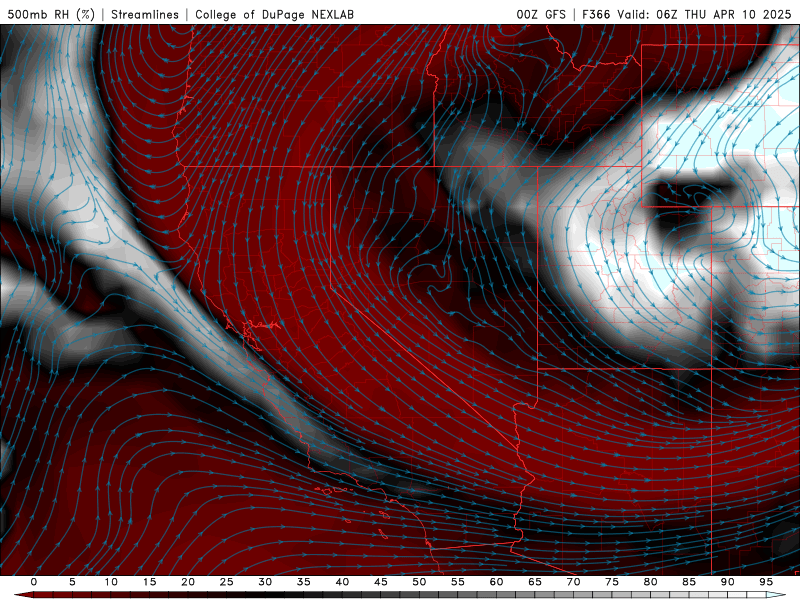Image resolution: width=800 pixels, height=600 pixels.
Task: Click the '50' label on color scale
Action: point(419,582)
